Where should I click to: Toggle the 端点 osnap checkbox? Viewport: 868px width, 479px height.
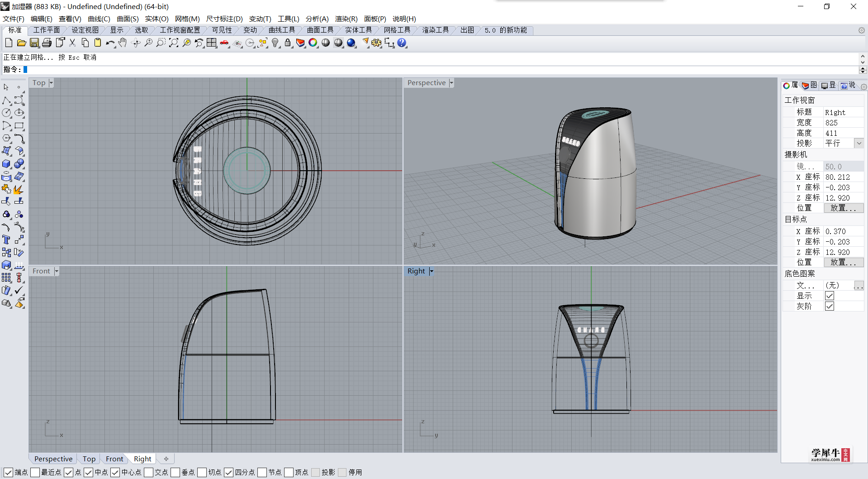pos(8,472)
